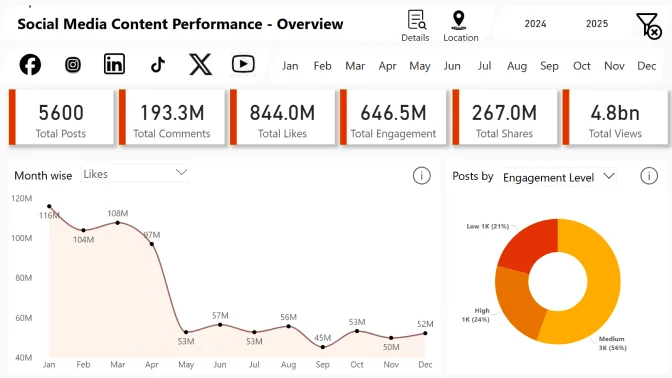The width and height of the screenshot is (672, 378).
Task: Select the X (Twitter) icon
Action: point(201,64)
